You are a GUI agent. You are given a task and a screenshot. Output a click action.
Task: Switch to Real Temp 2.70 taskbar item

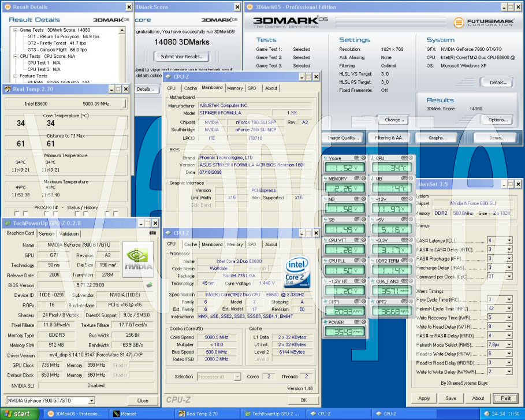(207, 414)
